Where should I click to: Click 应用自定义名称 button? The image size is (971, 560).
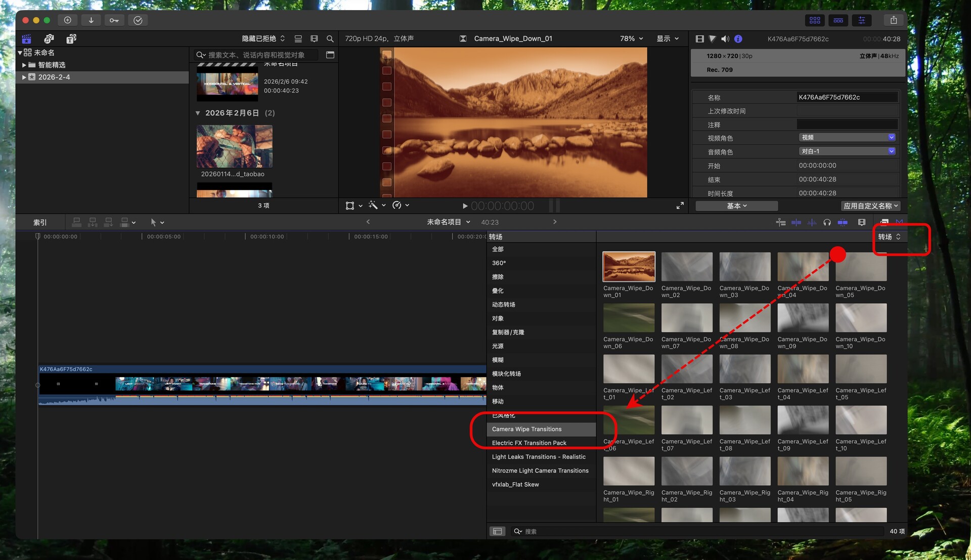click(870, 206)
